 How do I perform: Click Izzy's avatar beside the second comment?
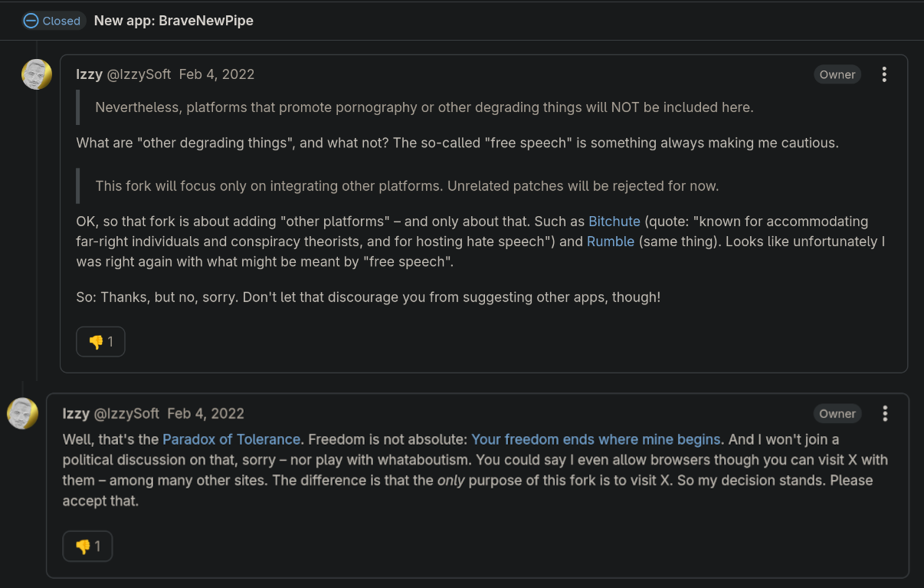23,413
